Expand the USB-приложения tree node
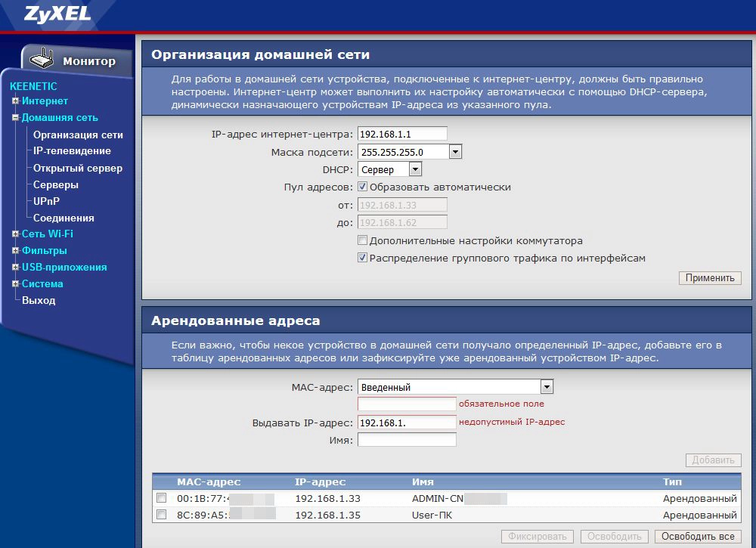This screenshot has height=548, width=756. 15,267
